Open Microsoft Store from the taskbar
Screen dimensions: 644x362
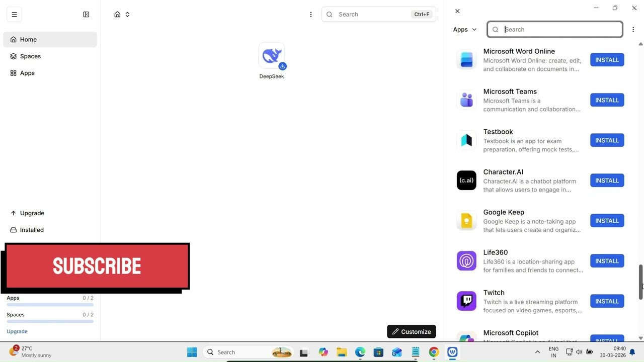click(x=378, y=352)
